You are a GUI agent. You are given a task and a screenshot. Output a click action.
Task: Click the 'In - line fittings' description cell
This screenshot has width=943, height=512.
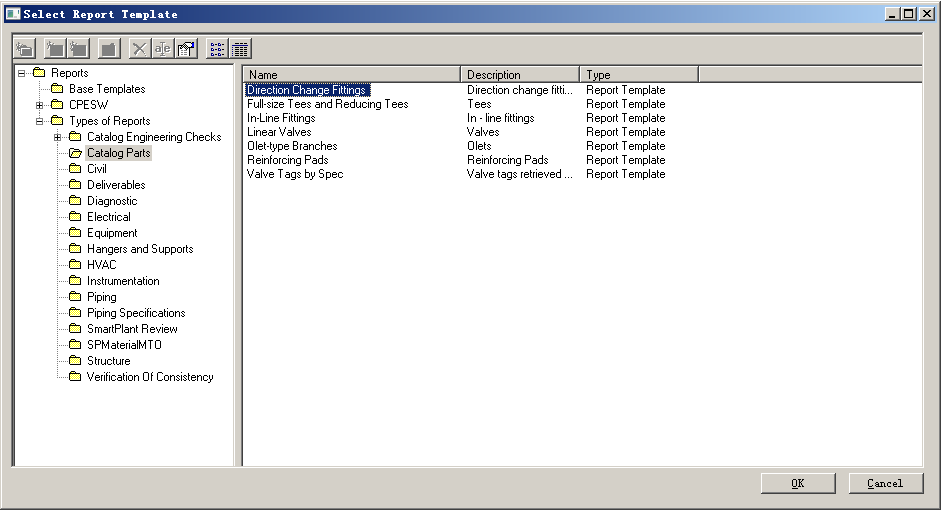click(x=501, y=118)
